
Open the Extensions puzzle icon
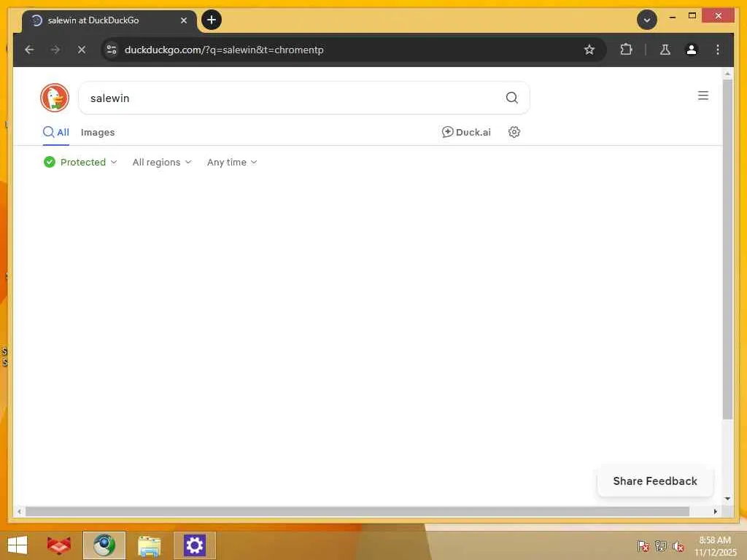pos(626,50)
